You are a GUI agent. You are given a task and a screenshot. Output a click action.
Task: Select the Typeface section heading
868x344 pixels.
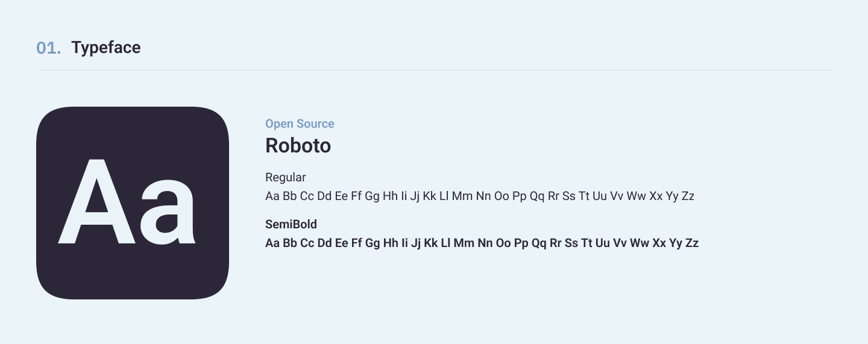pyautogui.click(x=106, y=48)
